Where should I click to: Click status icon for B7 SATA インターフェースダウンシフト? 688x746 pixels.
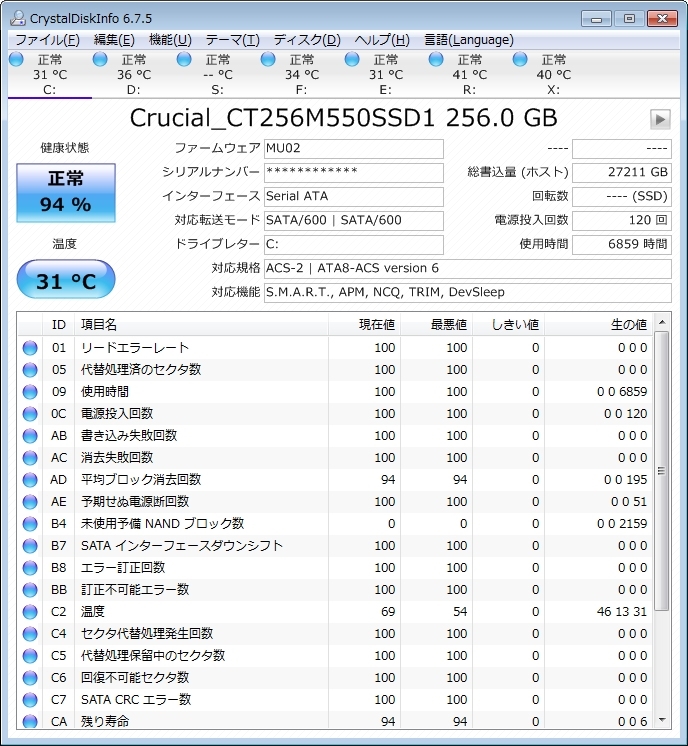coord(30,546)
